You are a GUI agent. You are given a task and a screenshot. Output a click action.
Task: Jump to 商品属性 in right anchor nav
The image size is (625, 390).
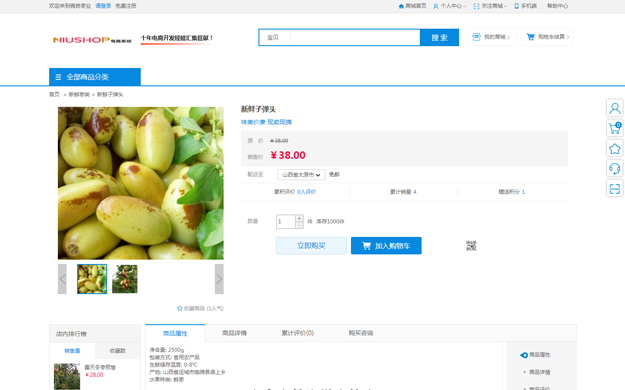coord(540,355)
